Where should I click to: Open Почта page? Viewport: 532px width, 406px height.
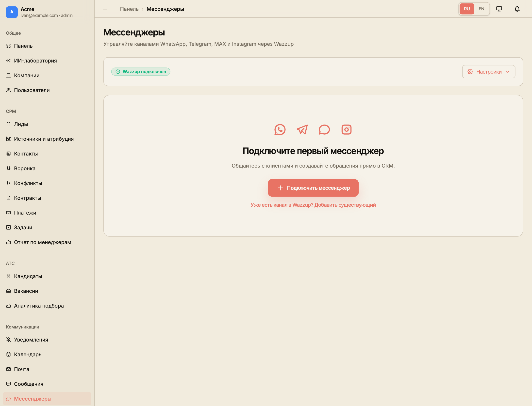coord(47,369)
